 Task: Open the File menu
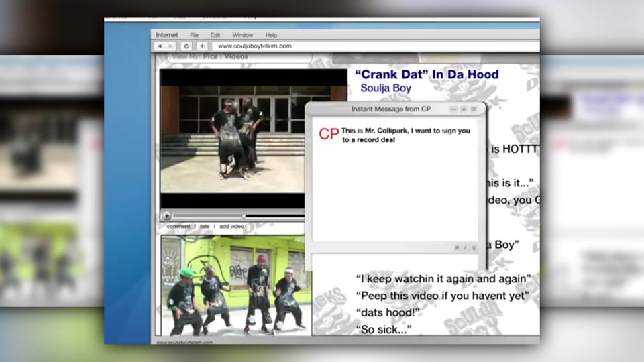pyautogui.click(x=194, y=35)
